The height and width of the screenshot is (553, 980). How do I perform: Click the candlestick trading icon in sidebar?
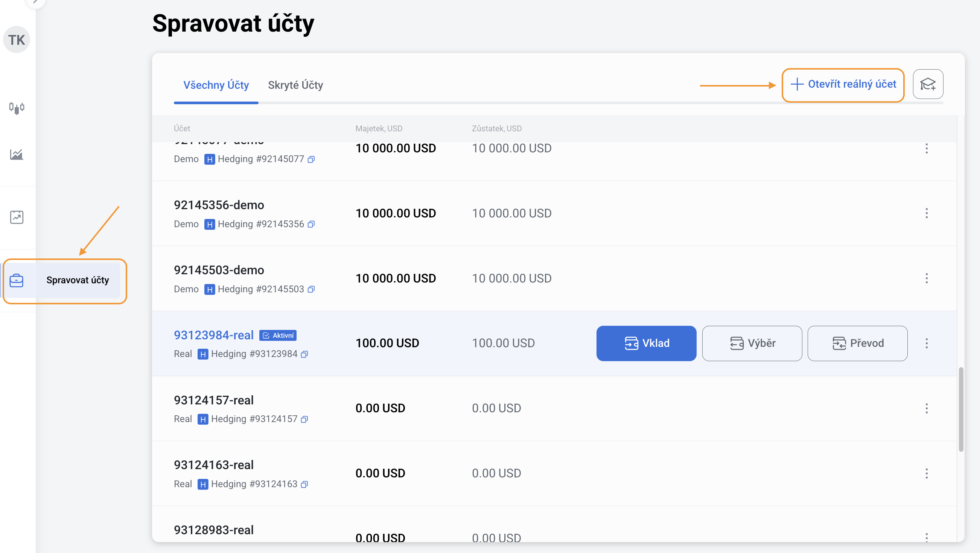tap(17, 108)
